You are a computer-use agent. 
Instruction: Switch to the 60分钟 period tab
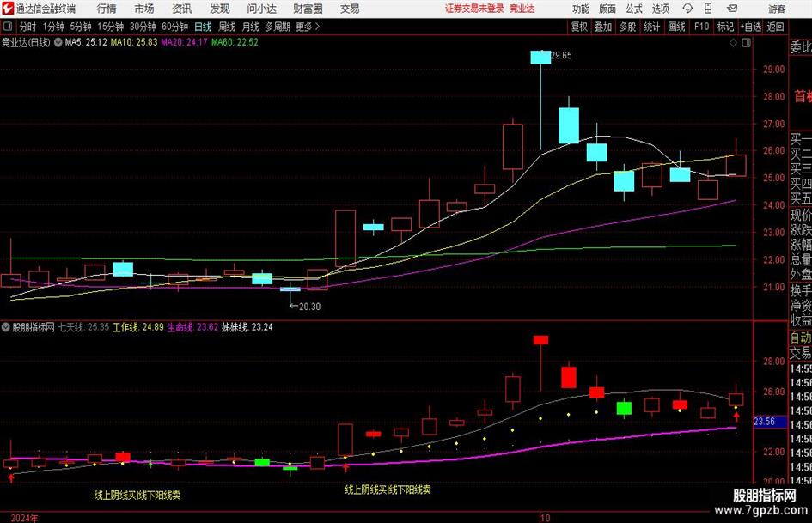pyautogui.click(x=174, y=27)
